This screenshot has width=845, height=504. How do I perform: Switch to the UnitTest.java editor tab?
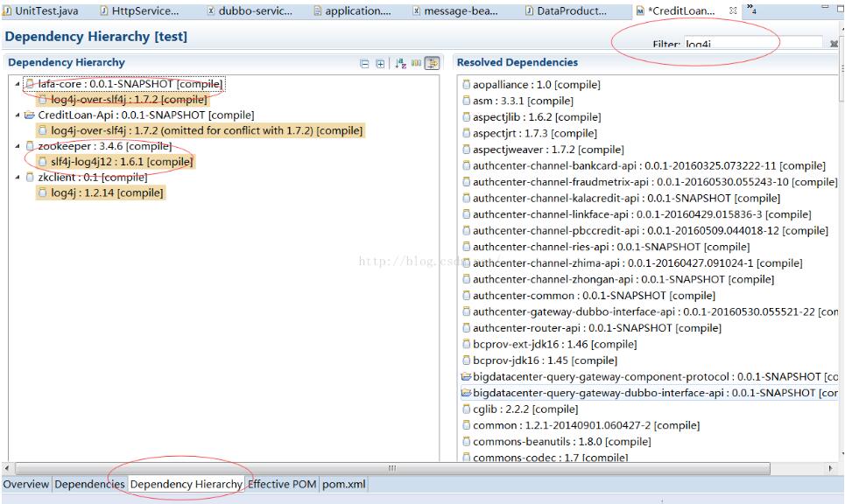46,11
